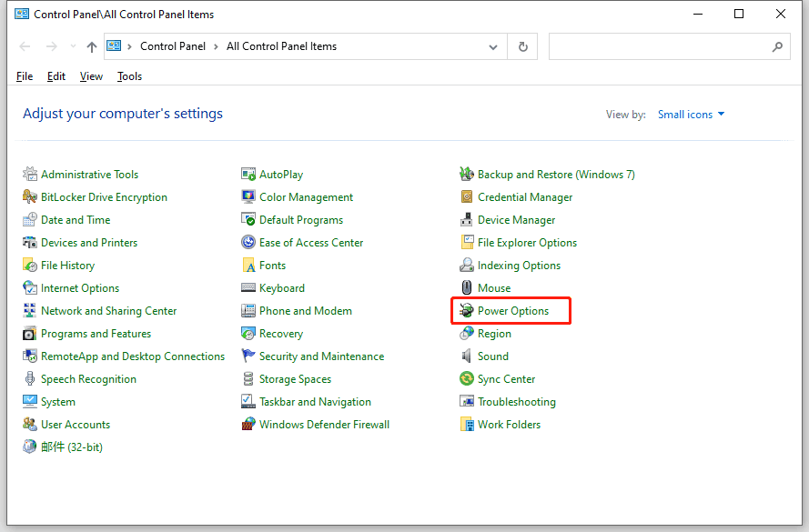Click the Windows Defender Firewall icon
This screenshot has height=532, width=809.
point(248,425)
